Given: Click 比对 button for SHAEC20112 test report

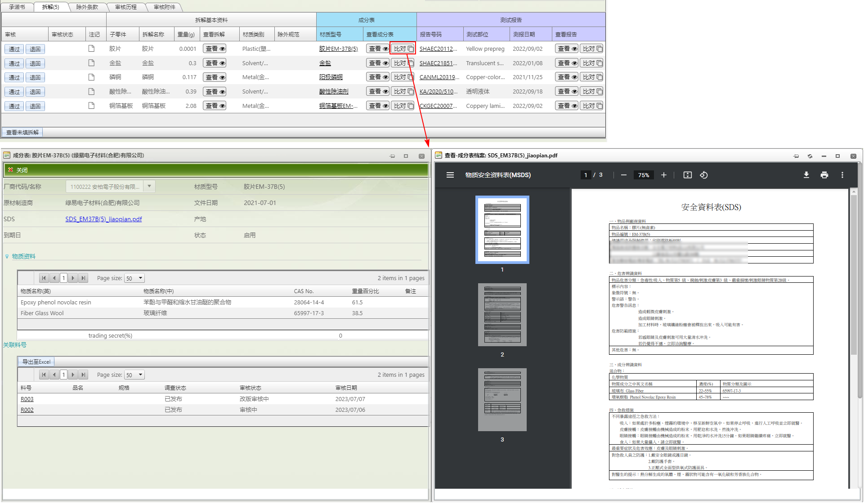Looking at the screenshot, I should coord(591,49).
